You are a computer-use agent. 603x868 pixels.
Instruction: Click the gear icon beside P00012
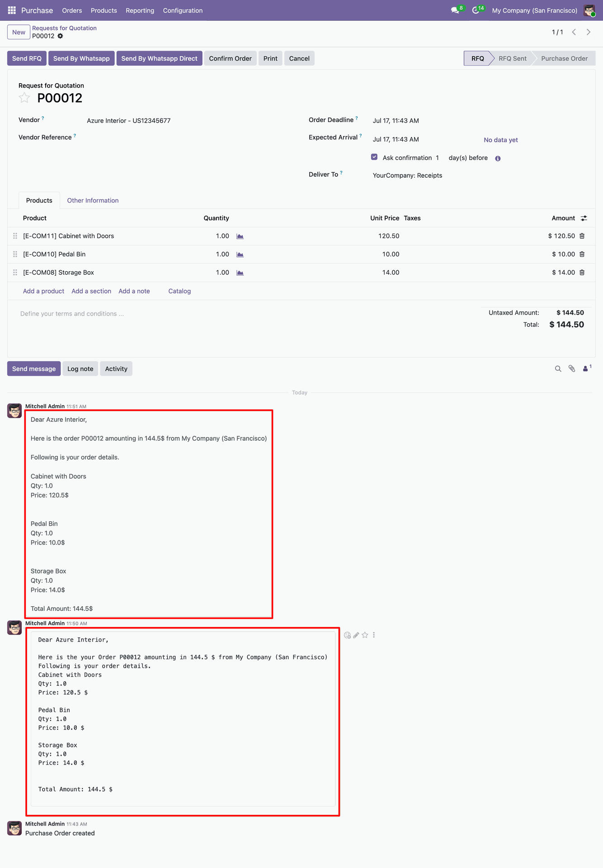[x=60, y=36]
